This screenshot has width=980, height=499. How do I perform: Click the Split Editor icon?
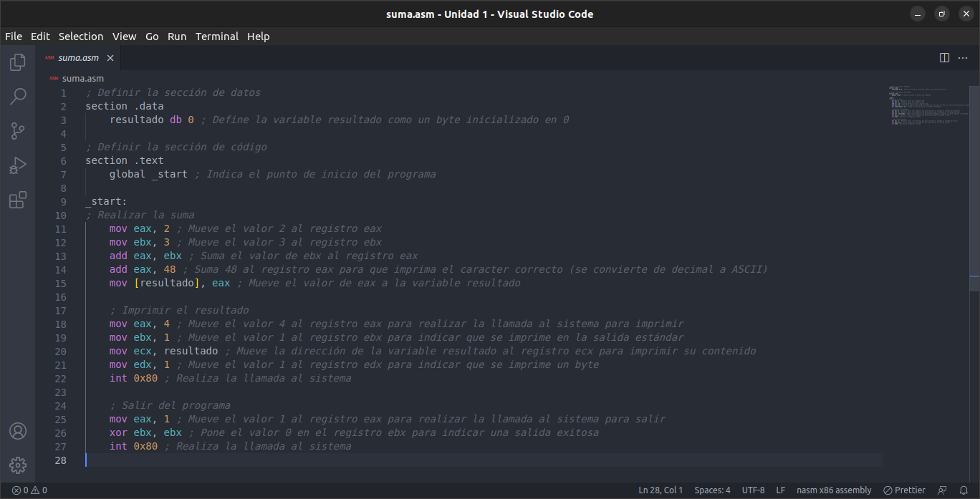[x=944, y=57]
